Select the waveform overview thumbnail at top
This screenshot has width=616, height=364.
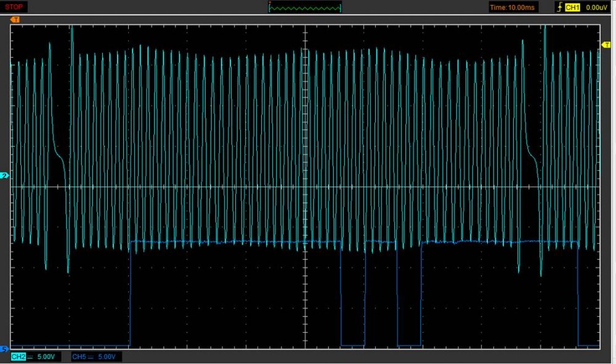point(306,7)
